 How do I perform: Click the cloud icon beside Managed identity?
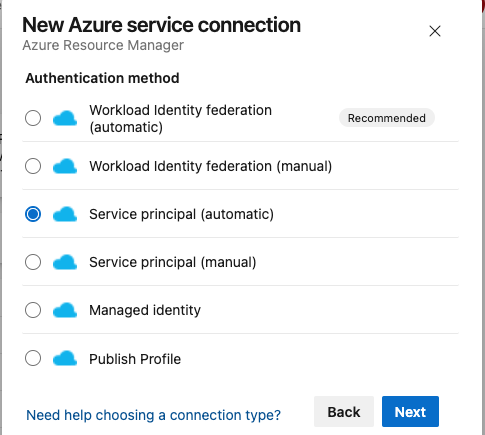pyautogui.click(x=65, y=310)
